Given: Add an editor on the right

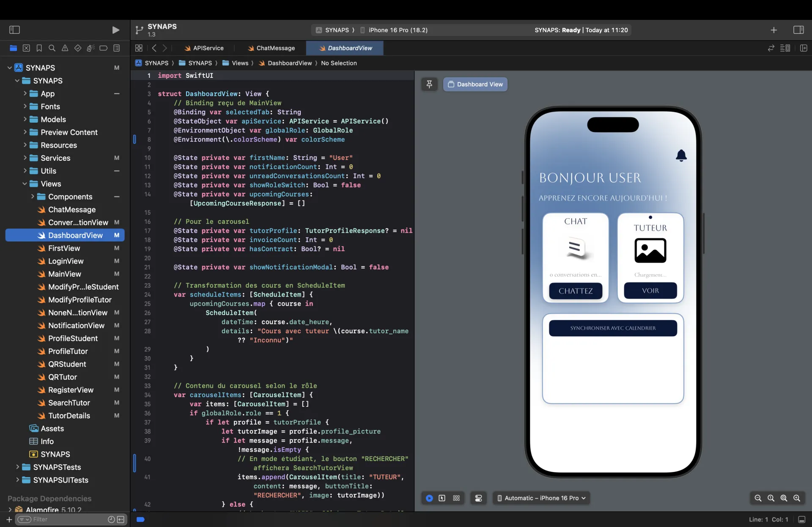Looking at the screenshot, I should tap(804, 48).
